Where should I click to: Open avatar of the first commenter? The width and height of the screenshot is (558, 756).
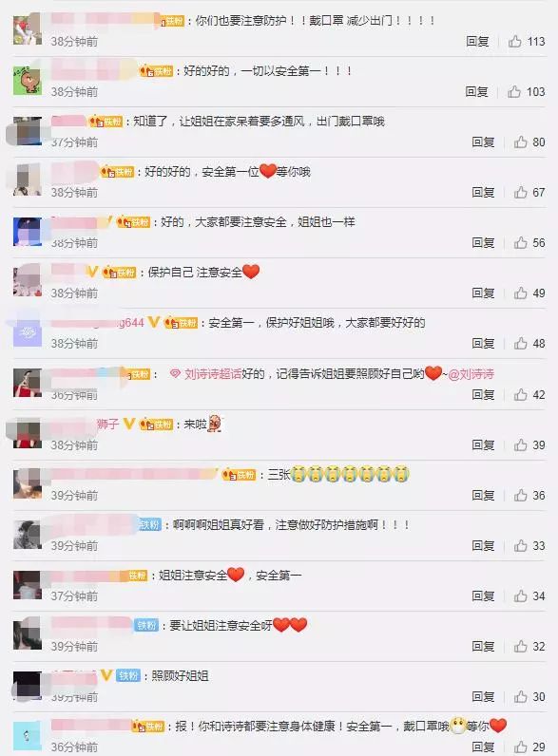pyautogui.click(x=27, y=29)
